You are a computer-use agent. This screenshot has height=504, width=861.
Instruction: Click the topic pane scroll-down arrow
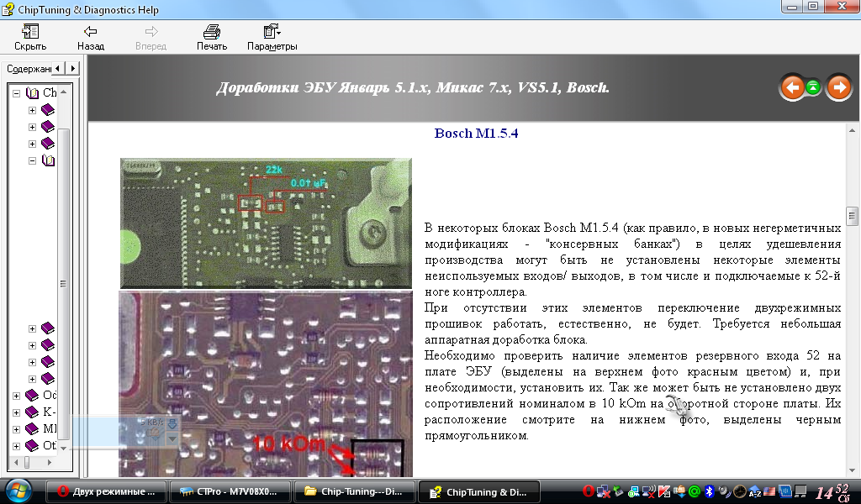point(852,470)
